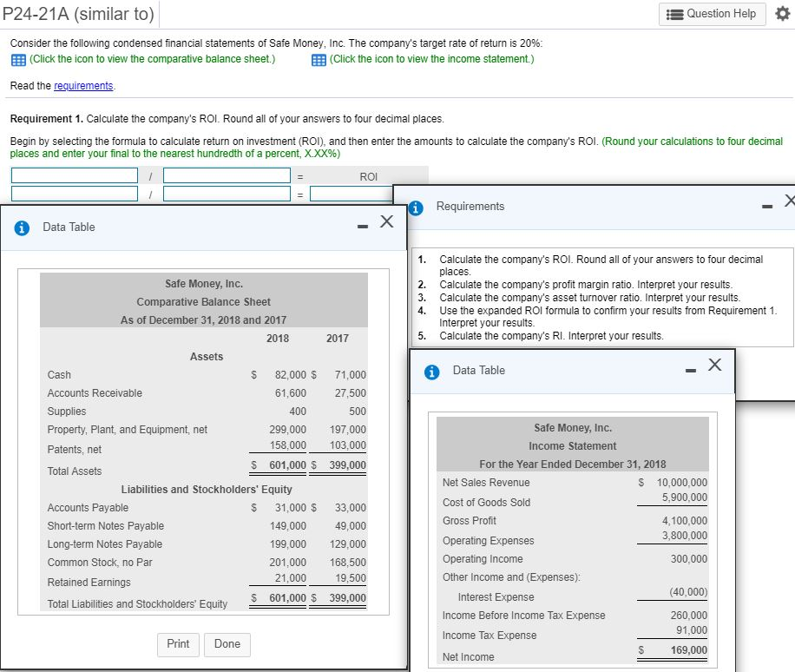Click the Accounts Receivable 2018 value 61,600
The height and width of the screenshot is (672, 795).
click(x=291, y=393)
